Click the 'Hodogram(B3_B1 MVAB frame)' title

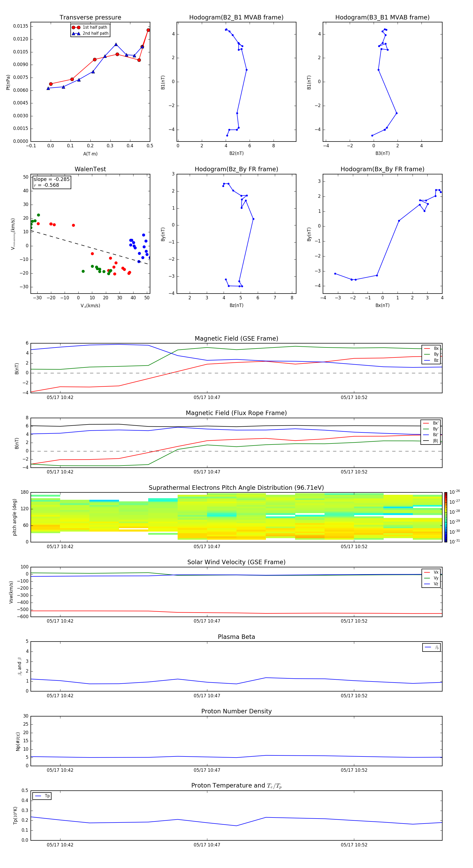point(382,17)
